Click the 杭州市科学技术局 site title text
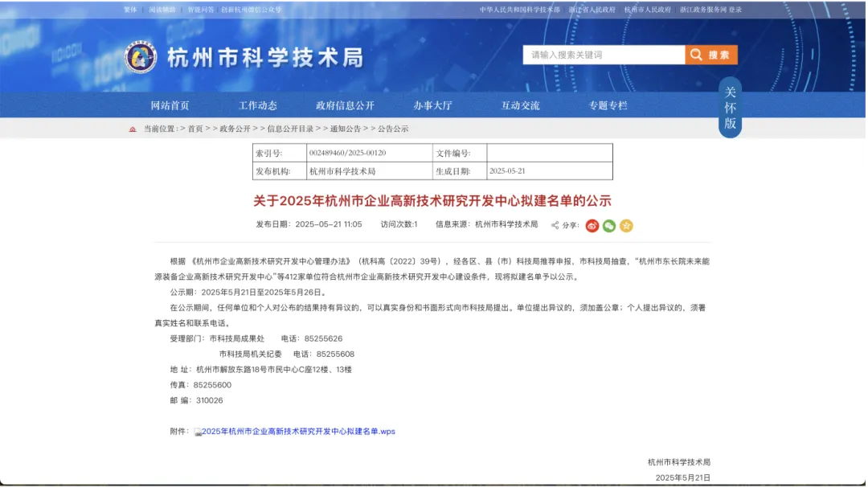Screen dimensions: 868x488 pyautogui.click(x=266, y=57)
